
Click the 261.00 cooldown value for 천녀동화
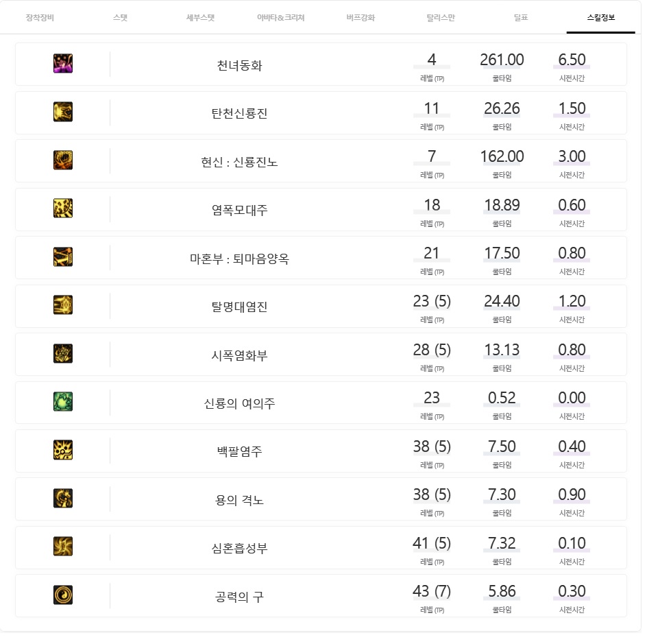coord(502,60)
